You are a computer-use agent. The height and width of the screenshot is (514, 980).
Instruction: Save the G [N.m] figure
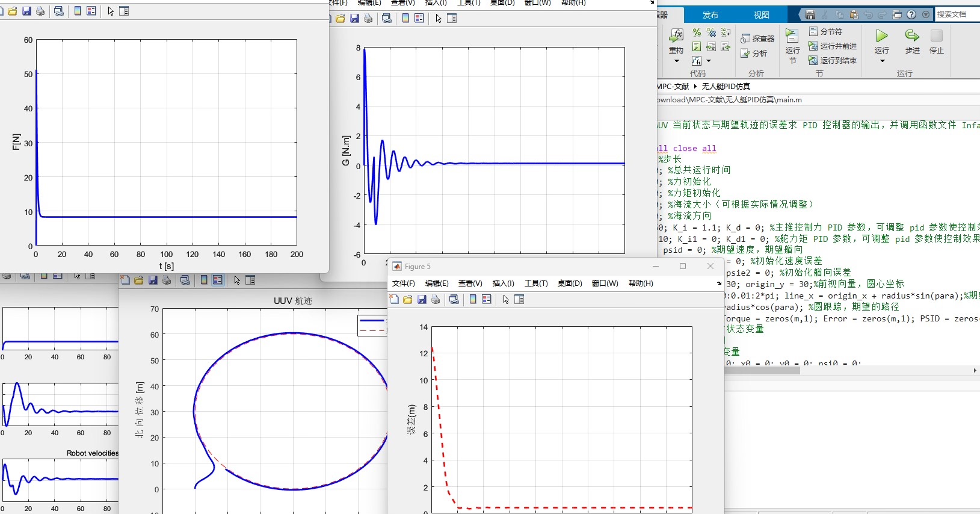coord(354,18)
